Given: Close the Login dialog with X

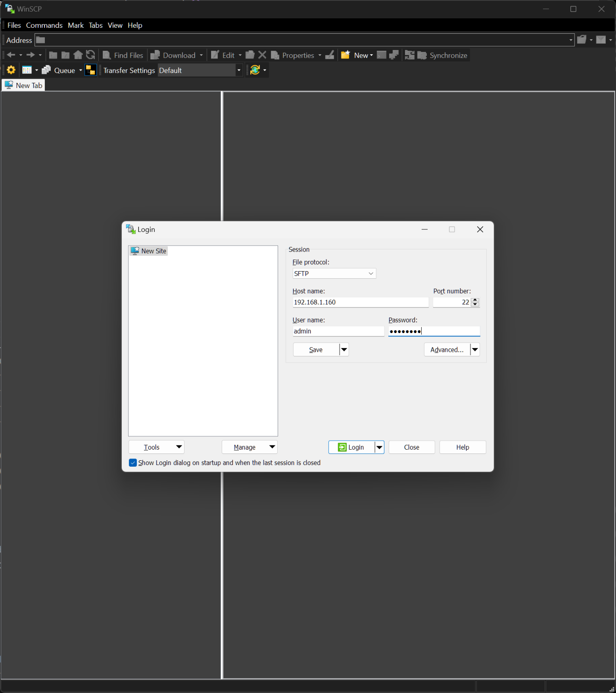Looking at the screenshot, I should tap(480, 229).
